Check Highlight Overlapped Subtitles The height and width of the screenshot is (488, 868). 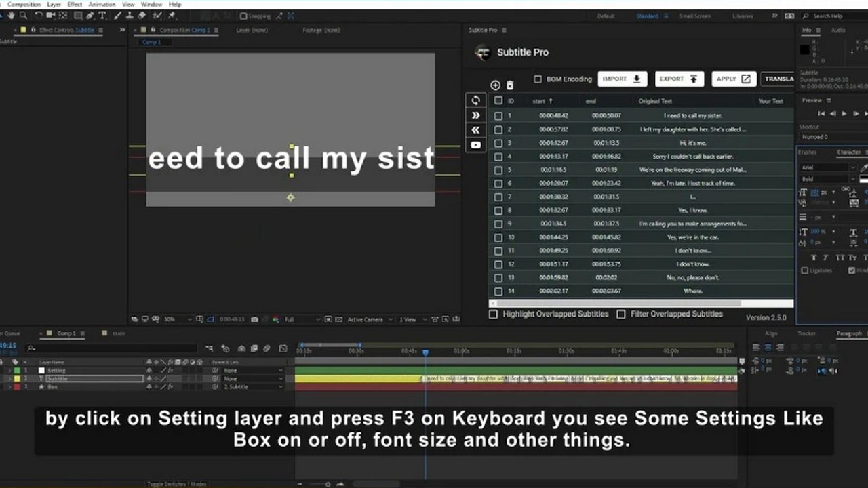pos(494,314)
